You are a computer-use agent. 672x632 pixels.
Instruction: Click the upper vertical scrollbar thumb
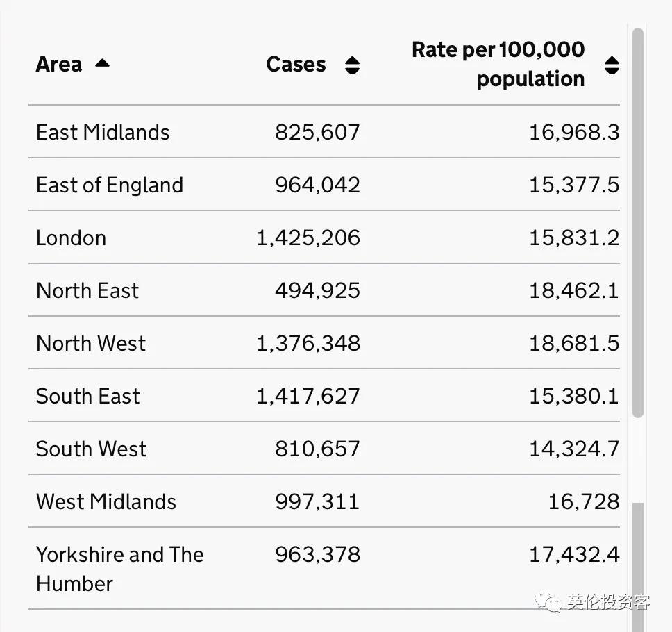pos(637,222)
